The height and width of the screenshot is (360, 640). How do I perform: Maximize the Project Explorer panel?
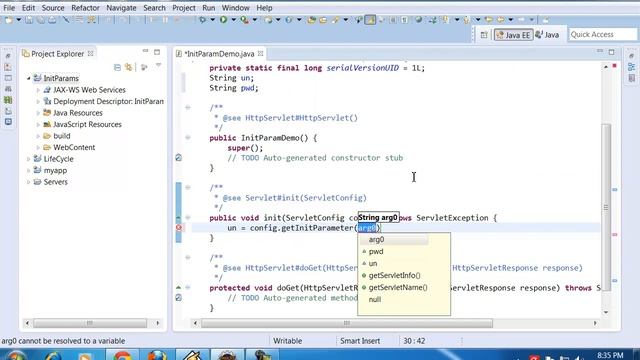tap(157, 52)
